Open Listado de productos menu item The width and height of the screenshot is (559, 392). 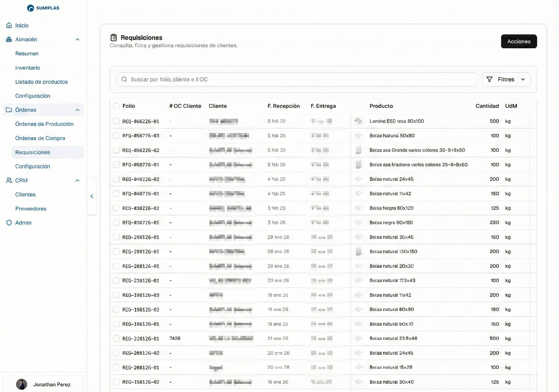tap(41, 82)
